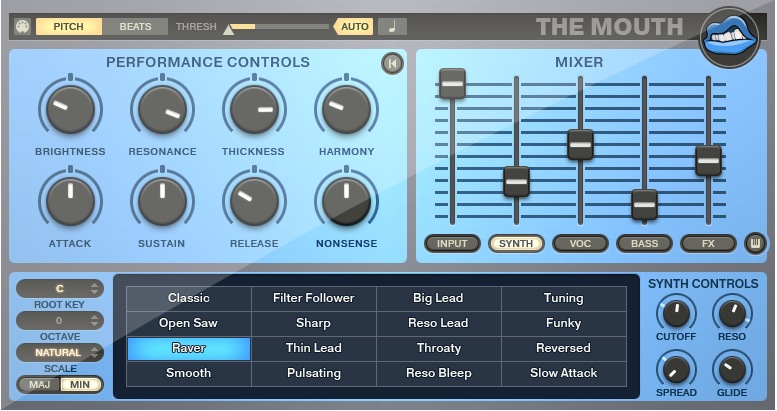Click the Input mixer fader handle
This screenshot has height=411, width=777.
coord(452,83)
